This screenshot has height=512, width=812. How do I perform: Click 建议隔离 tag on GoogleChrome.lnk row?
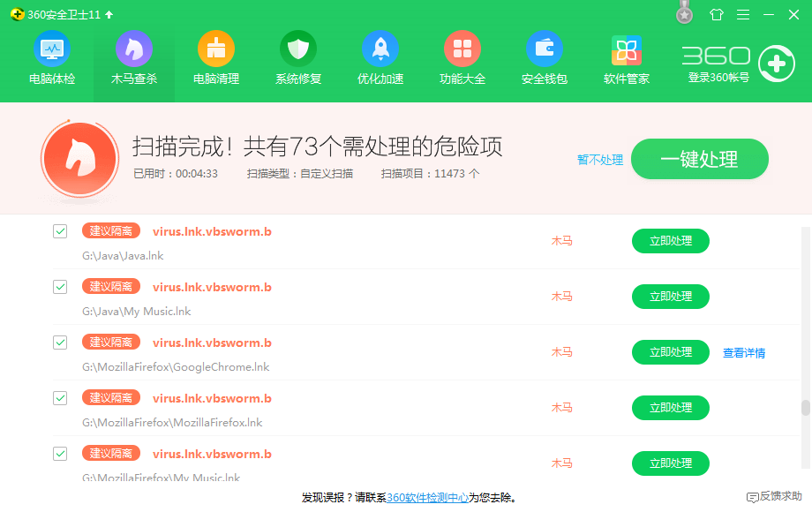click(111, 342)
